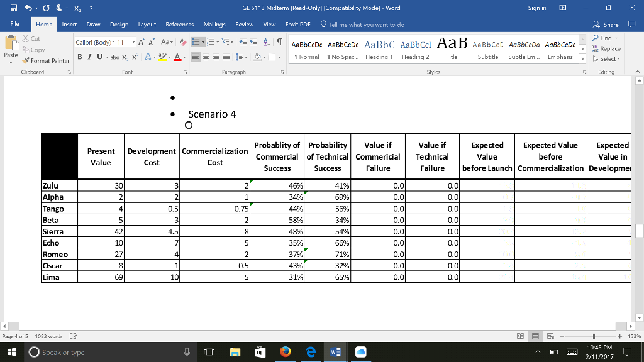
Task: Apply text highlight color
Action: (x=162, y=57)
